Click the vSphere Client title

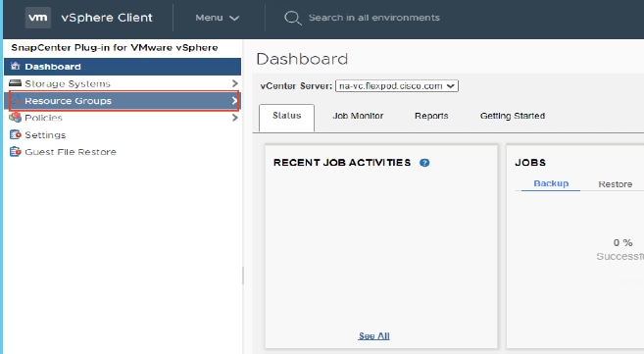click(107, 18)
